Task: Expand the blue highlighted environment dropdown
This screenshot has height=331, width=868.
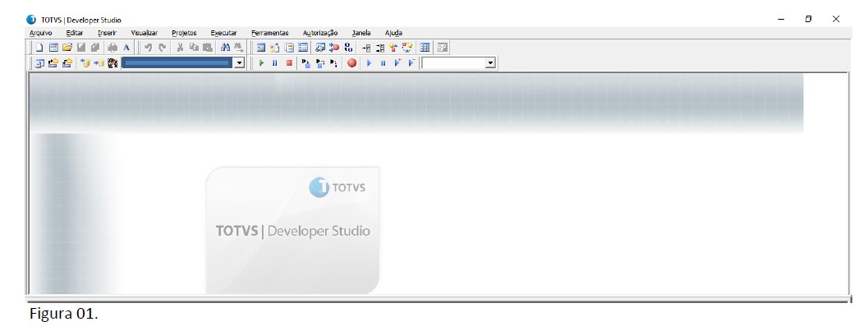Action: point(239,63)
